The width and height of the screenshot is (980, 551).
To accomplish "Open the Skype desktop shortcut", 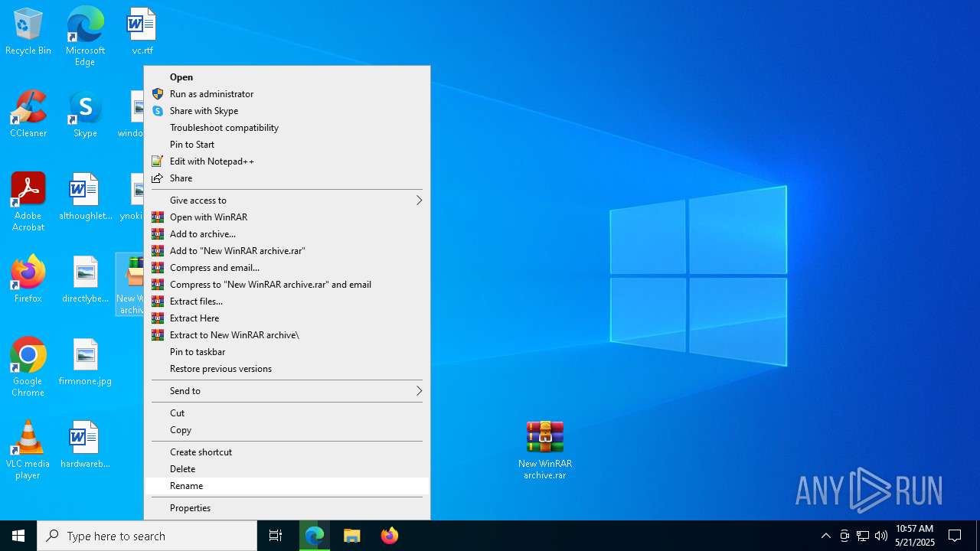I will [x=85, y=114].
